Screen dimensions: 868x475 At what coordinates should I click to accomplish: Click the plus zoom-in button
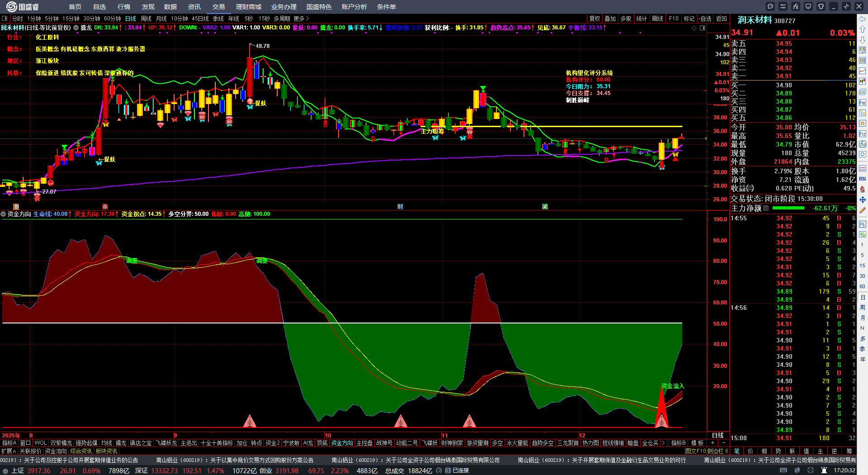tap(712, 443)
